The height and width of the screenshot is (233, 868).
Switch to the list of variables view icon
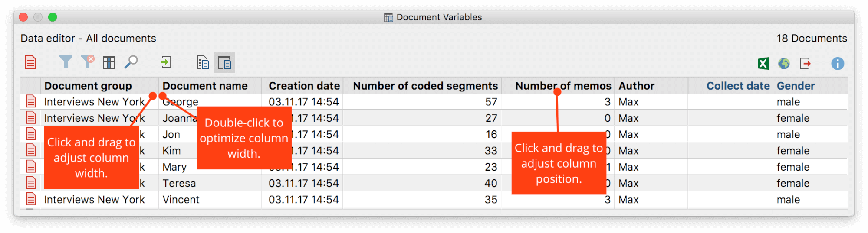(x=203, y=62)
